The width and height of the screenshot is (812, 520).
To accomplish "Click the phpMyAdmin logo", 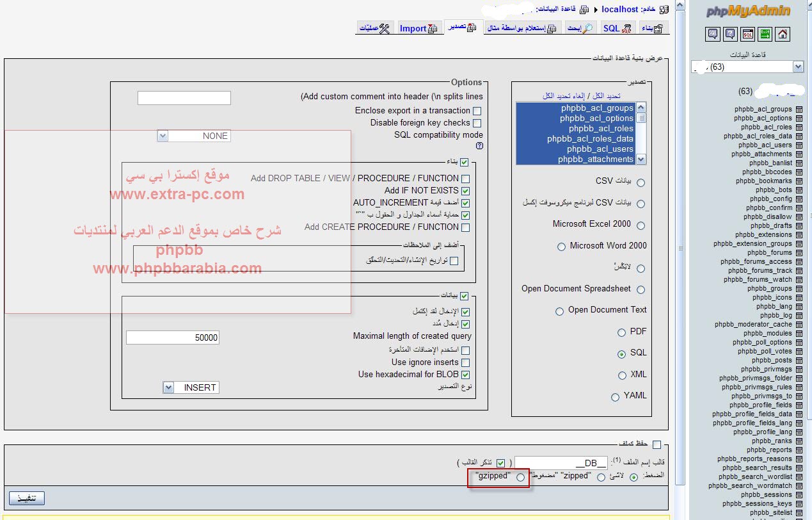I will [748, 11].
